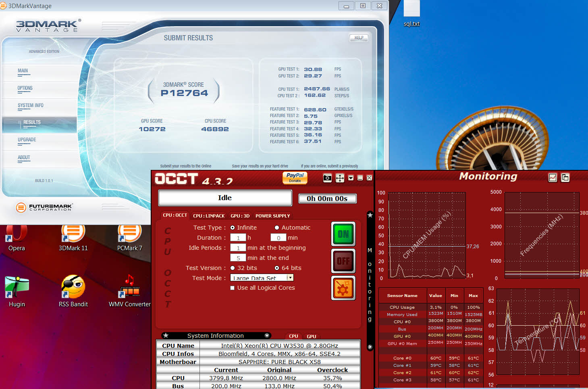Click the Memory Used sensor row

coord(431,314)
